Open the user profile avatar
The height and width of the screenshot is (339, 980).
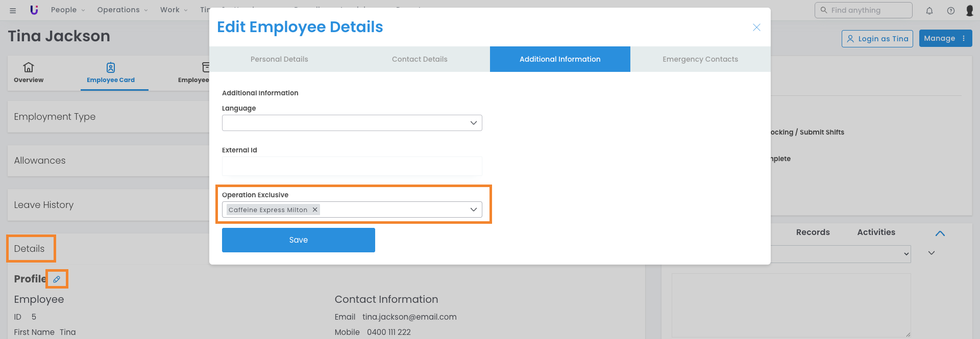click(x=970, y=11)
